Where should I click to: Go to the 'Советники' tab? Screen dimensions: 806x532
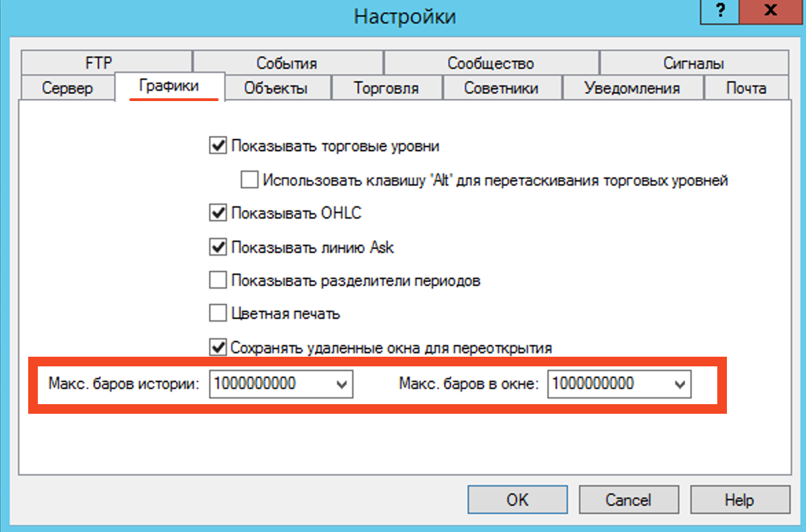[501, 88]
